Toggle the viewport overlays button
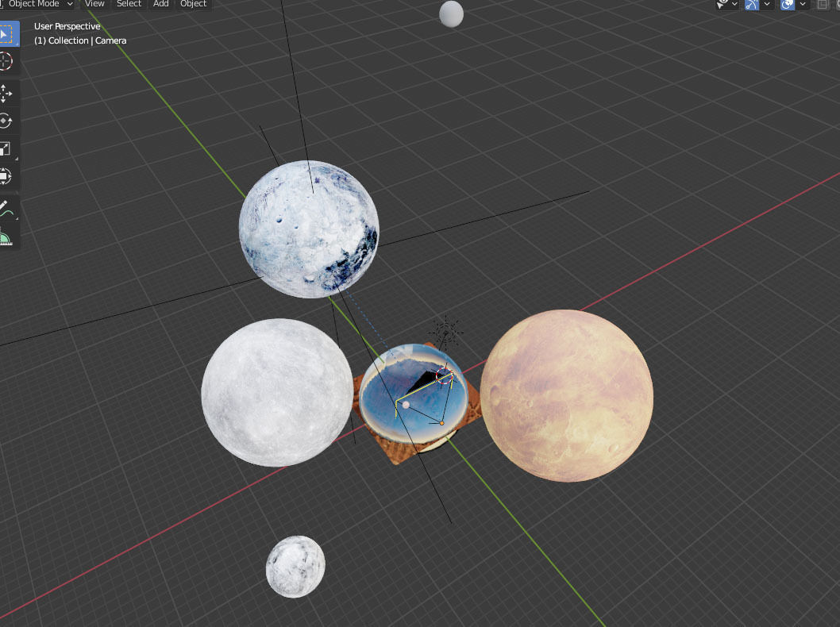This screenshot has width=840, height=627. click(788, 4)
